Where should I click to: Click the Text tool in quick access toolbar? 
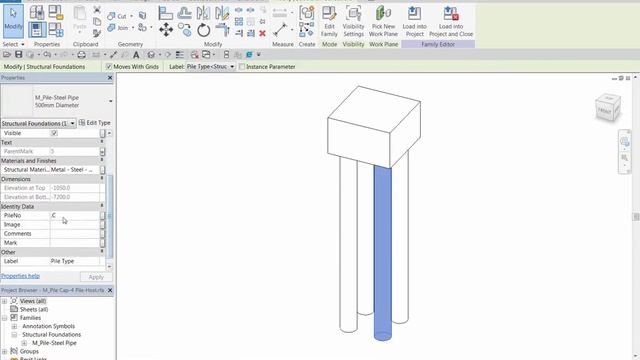pyautogui.click(x=136, y=55)
